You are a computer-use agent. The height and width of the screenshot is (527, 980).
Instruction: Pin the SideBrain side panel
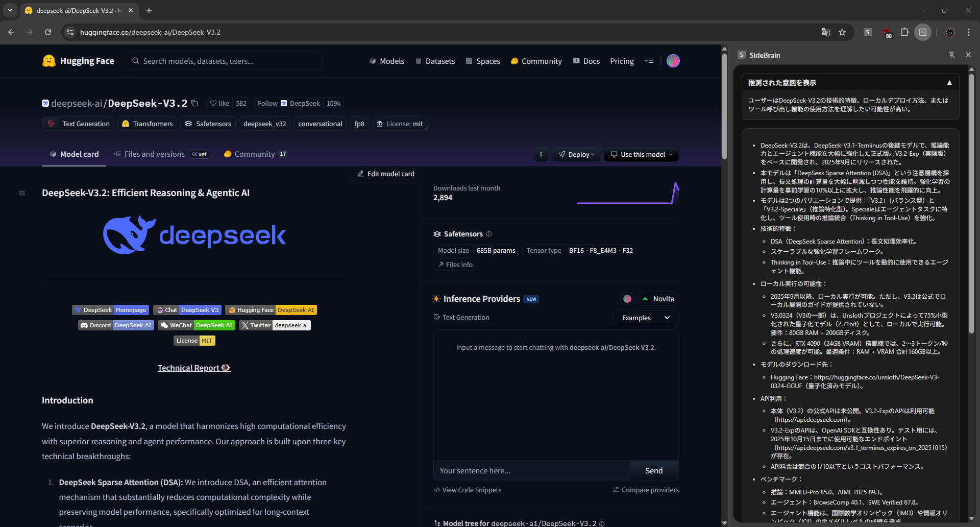click(951, 55)
